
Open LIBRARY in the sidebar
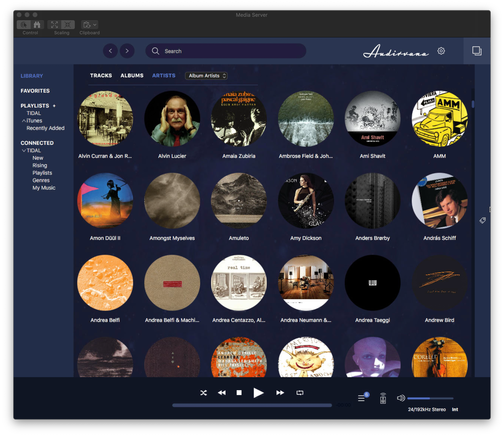32,76
